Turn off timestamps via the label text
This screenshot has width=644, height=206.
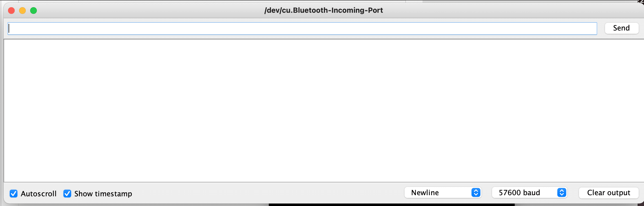103,194
